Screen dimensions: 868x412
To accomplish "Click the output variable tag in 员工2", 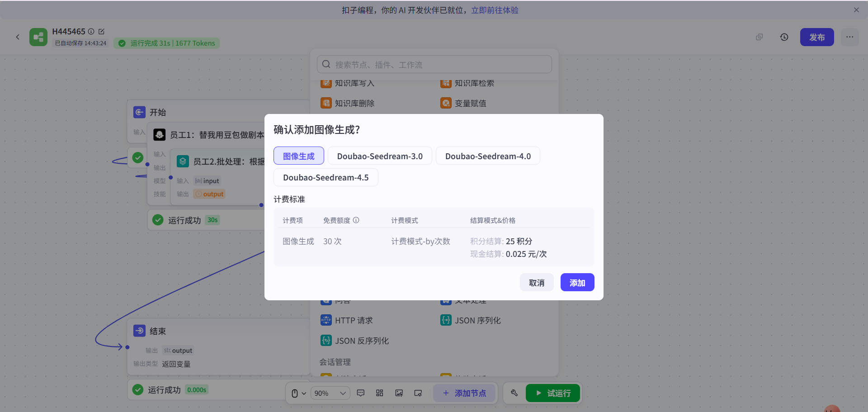I will (x=209, y=194).
